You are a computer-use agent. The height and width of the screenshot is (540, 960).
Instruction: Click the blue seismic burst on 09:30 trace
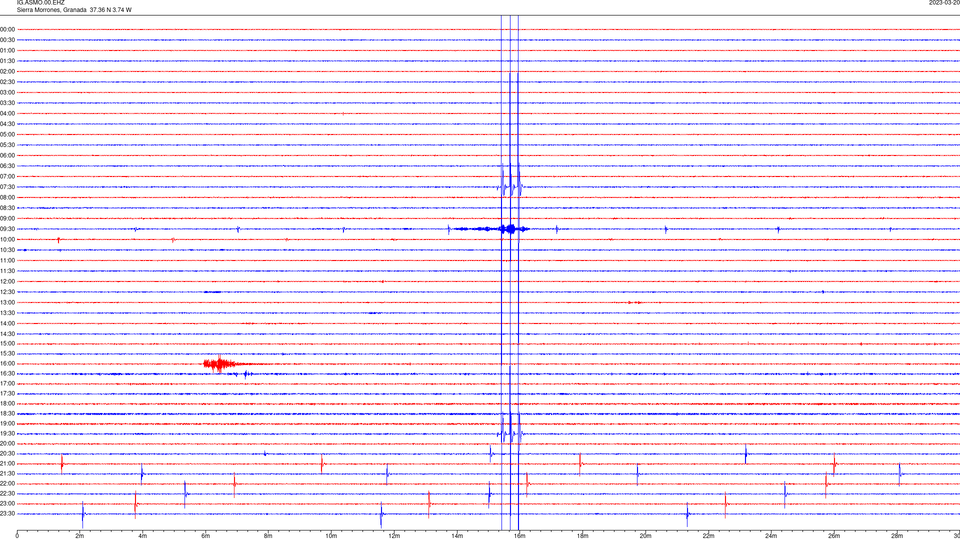[490, 229]
